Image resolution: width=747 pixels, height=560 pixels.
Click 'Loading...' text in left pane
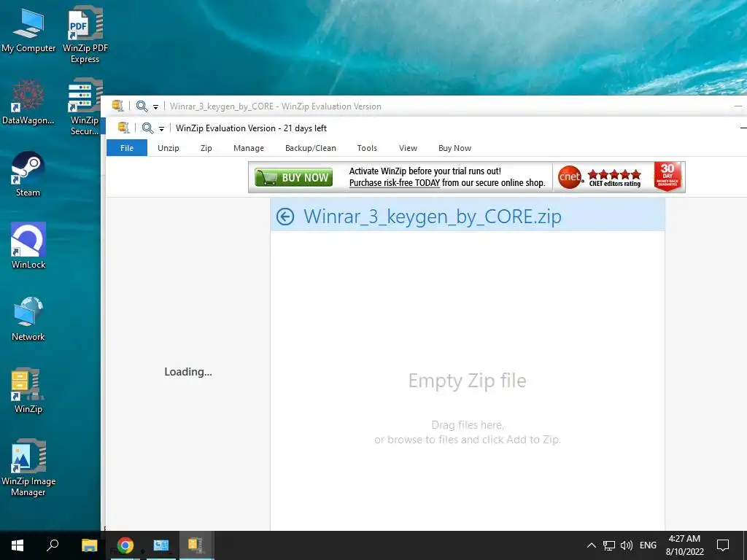pyautogui.click(x=188, y=372)
